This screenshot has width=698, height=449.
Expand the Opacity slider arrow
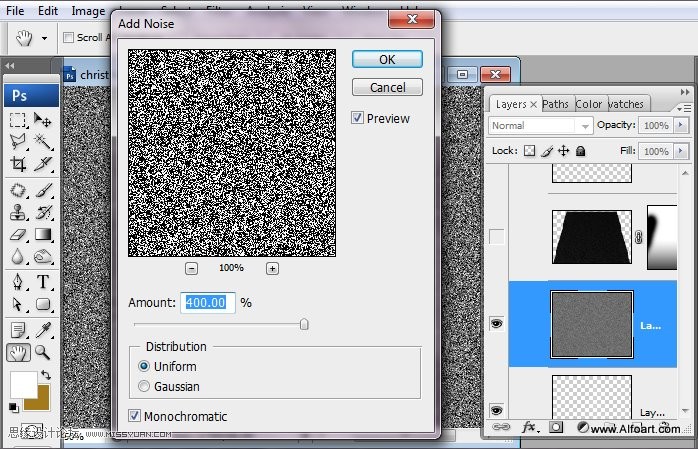[x=679, y=126]
